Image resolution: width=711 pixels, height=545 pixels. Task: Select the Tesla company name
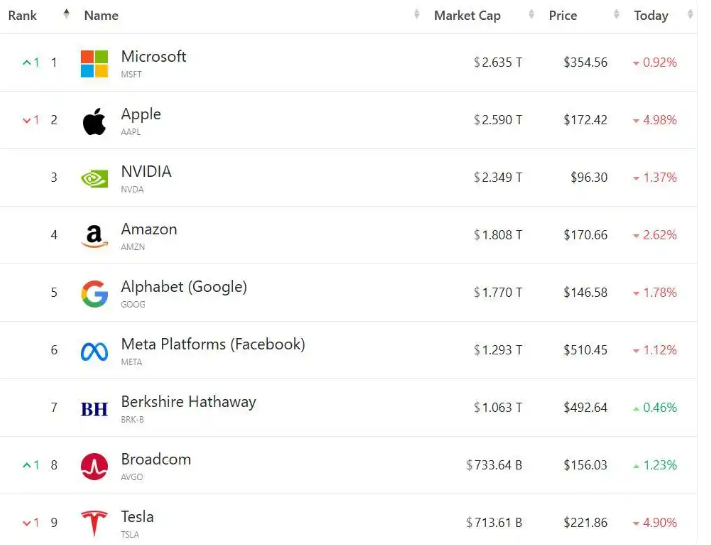pyautogui.click(x=137, y=517)
